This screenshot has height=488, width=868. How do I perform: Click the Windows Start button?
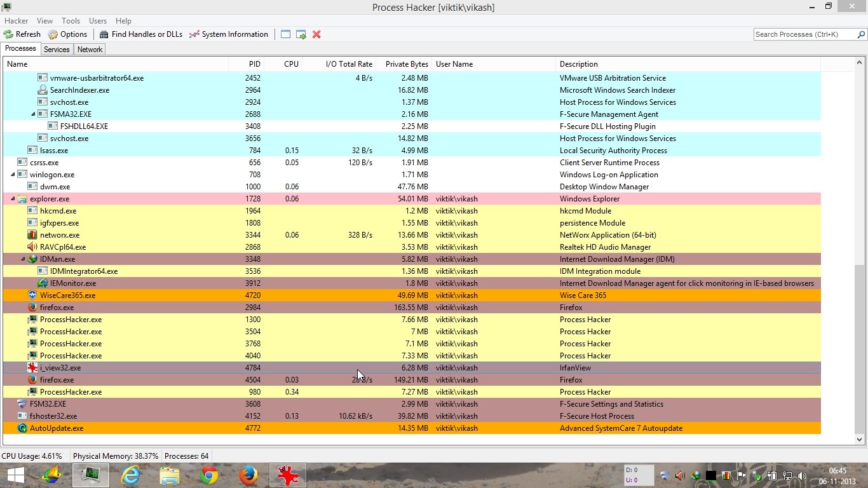coord(16,475)
